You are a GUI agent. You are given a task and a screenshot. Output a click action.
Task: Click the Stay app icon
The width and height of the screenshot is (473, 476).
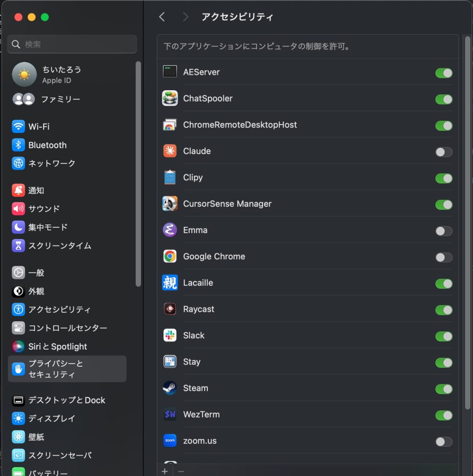(170, 362)
